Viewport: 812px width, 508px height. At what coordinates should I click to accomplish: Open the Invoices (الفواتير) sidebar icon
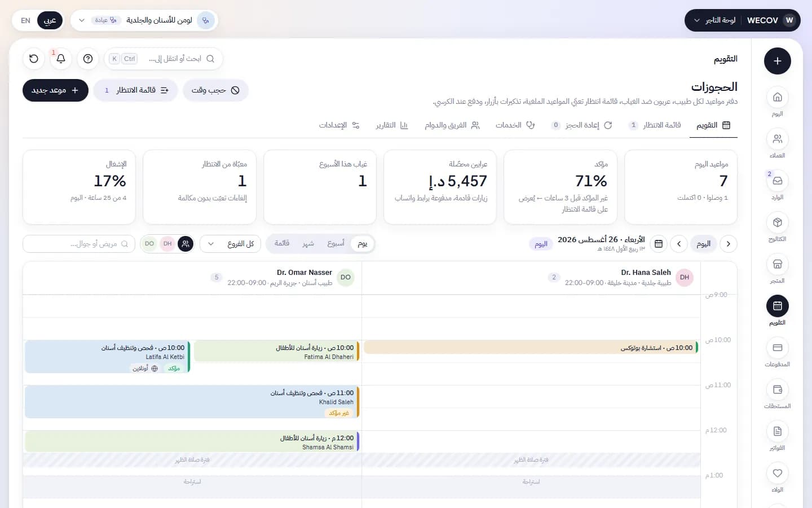pyautogui.click(x=777, y=431)
